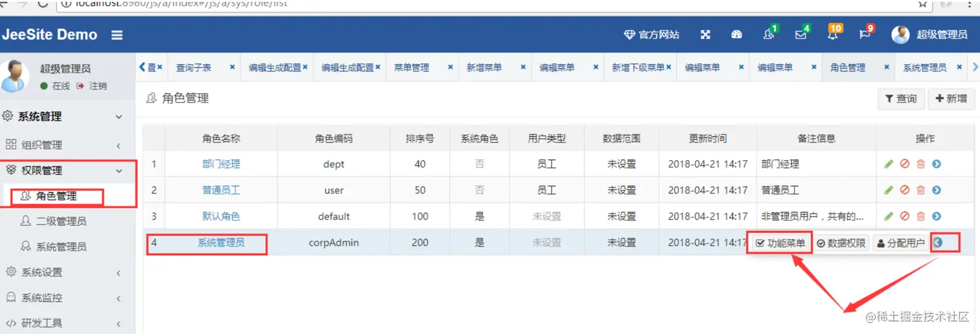Close the 查询子表 tab
Screen dimensions: 980x334
(232, 67)
